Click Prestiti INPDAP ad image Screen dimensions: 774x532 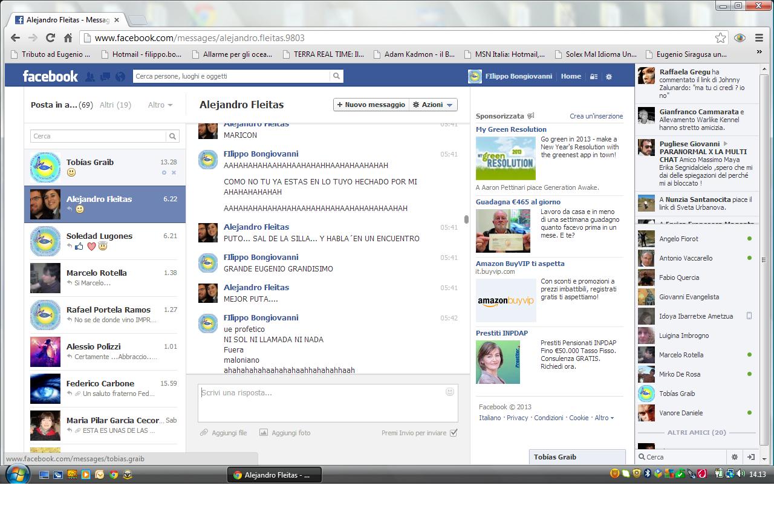pyautogui.click(x=498, y=362)
